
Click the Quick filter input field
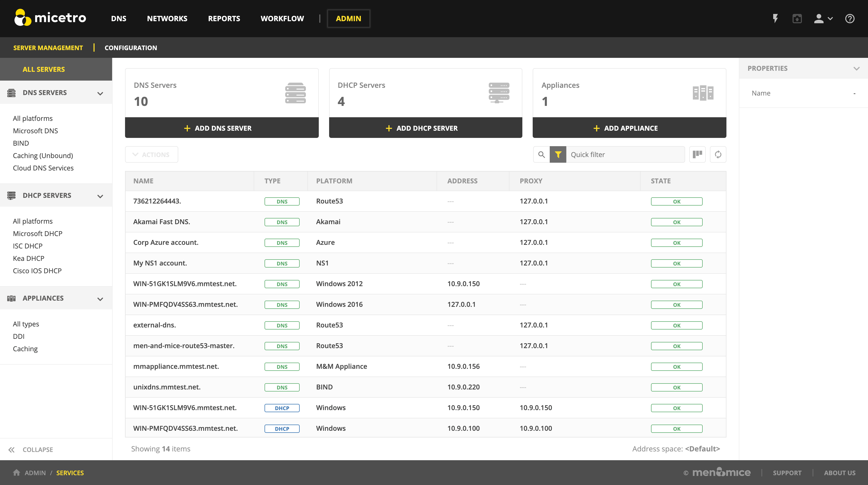point(625,155)
